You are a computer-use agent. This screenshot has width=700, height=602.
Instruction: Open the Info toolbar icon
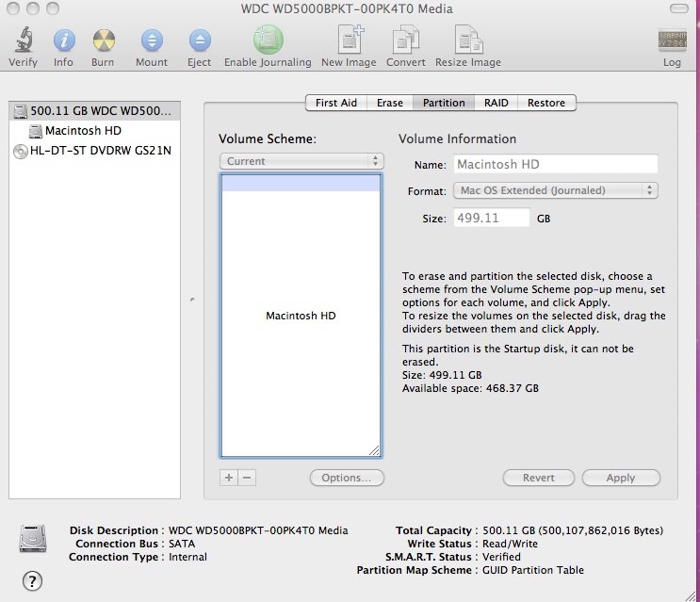(x=64, y=41)
